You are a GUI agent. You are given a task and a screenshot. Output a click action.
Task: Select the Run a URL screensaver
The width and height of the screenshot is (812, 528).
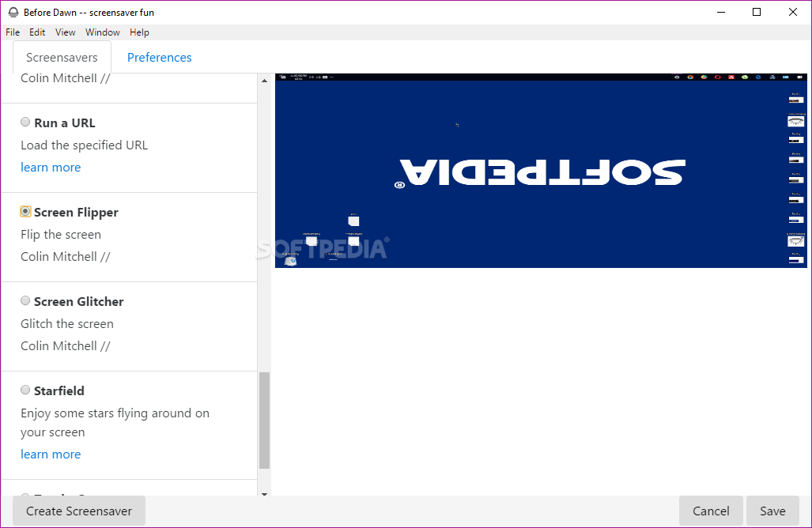(x=25, y=123)
